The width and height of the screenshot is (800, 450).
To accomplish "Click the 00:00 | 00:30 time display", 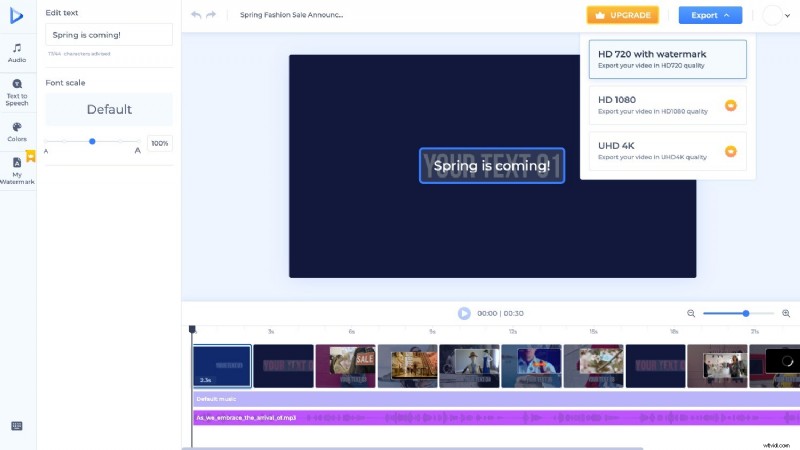I will tap(500, 313).
